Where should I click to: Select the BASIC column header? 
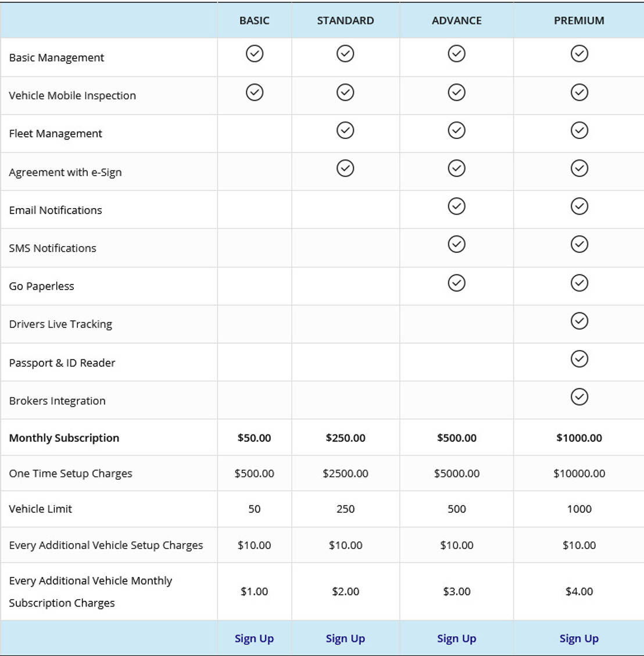click(x=254, y=20)
